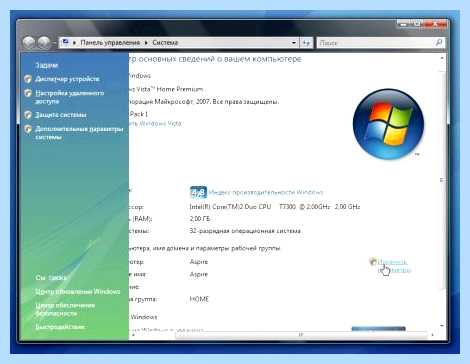
Task: Click vertical scrollbar down arrow
Action: (442, 325)
